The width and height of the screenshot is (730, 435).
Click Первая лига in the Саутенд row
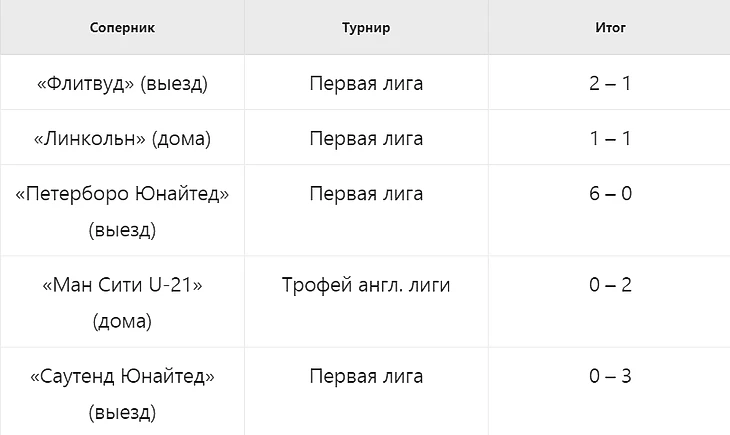click(x=366, y=376)
